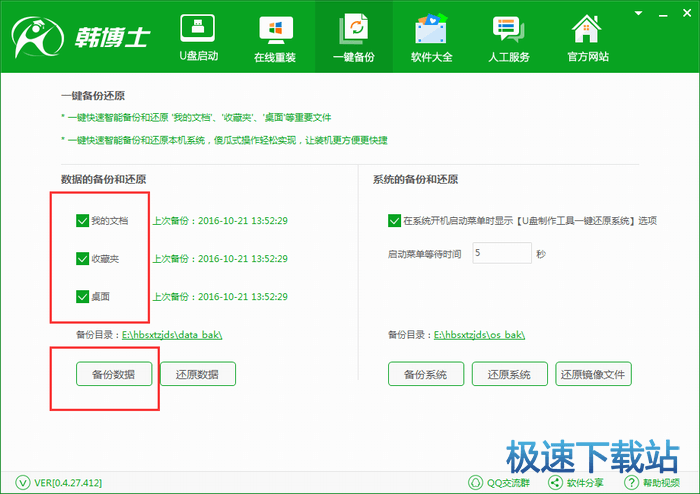The width and height of the screenshot is (700, 494).
Task: Open system backup path E:\hbsxtzjds\os_bak\
Action: [478, 334]
